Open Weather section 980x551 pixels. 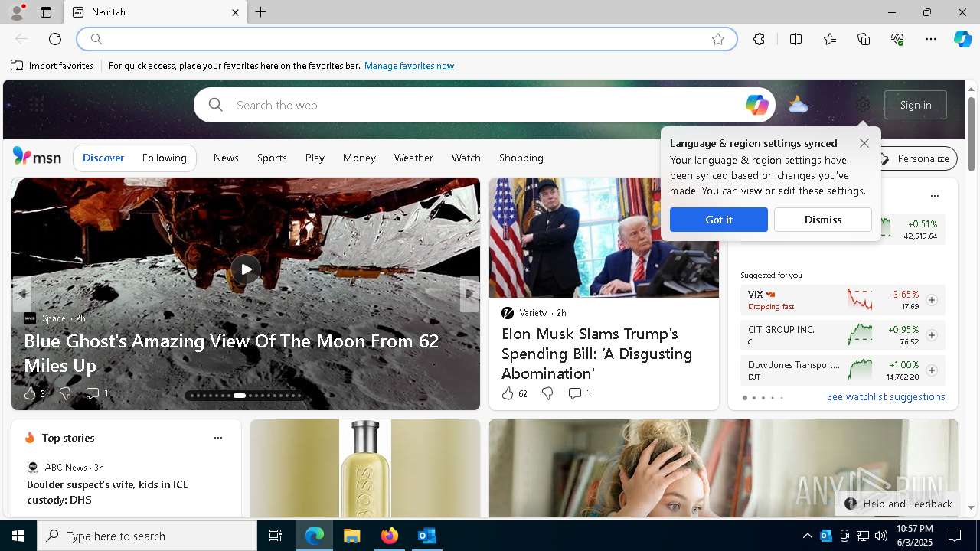pyautogui.click(x=413, y=158)
